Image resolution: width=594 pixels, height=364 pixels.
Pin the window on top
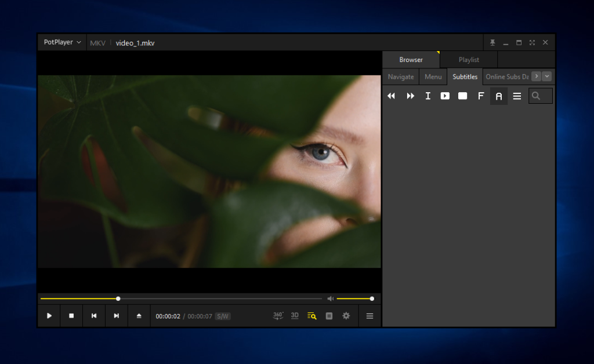point(492,42)
